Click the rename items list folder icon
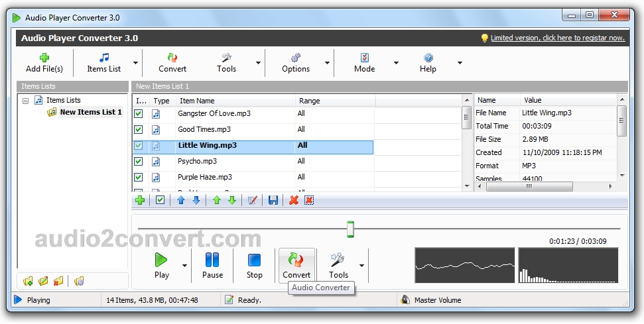The image size is (644, 324). (43, 281)
